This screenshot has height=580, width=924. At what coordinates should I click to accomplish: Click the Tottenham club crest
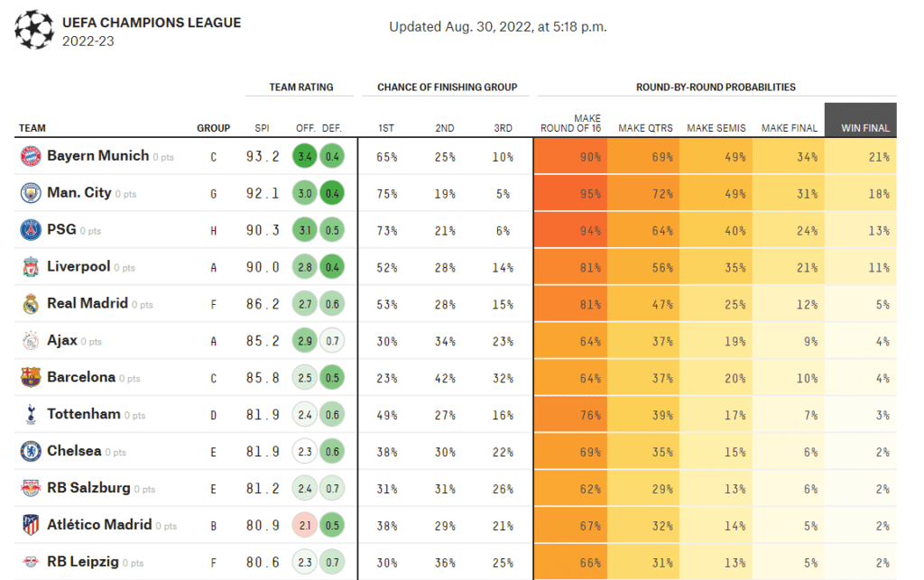(x=31, y=415)
